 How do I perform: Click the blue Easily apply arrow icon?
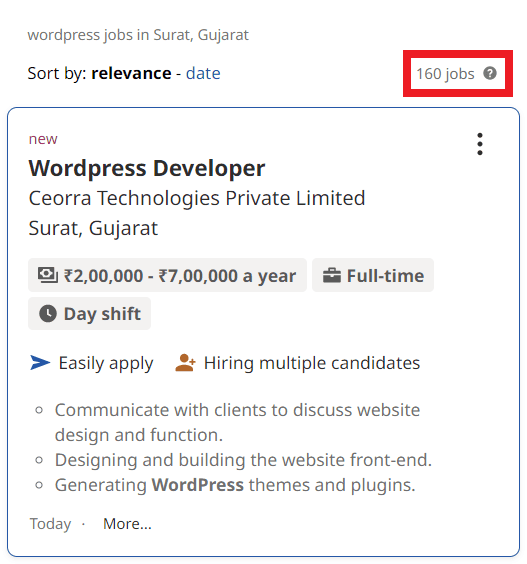[40, 362]
